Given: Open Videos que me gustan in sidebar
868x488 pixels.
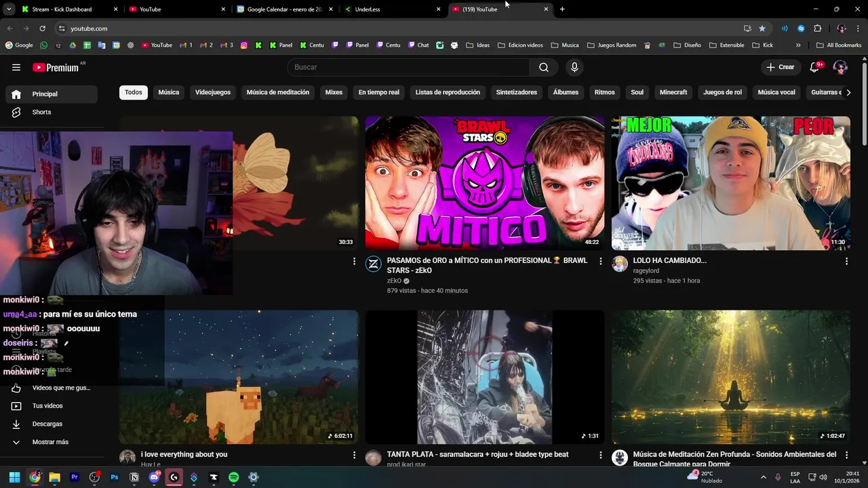Looking at the screenshot, I should pos(52,388).
